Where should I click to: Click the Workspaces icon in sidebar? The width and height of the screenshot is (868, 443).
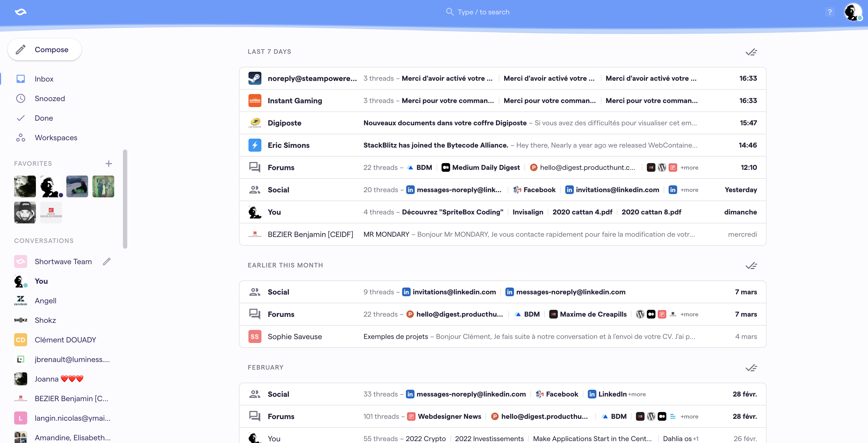[21, 138]
